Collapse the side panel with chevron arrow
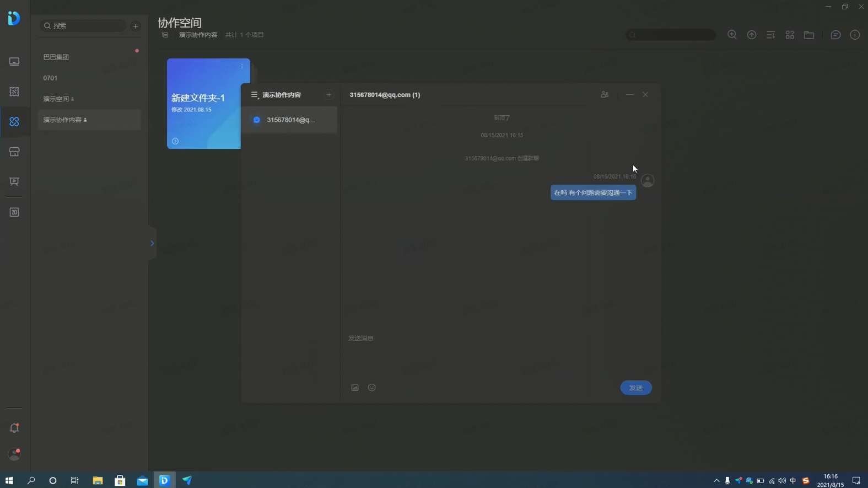868x488 pixels. (152, 243)
